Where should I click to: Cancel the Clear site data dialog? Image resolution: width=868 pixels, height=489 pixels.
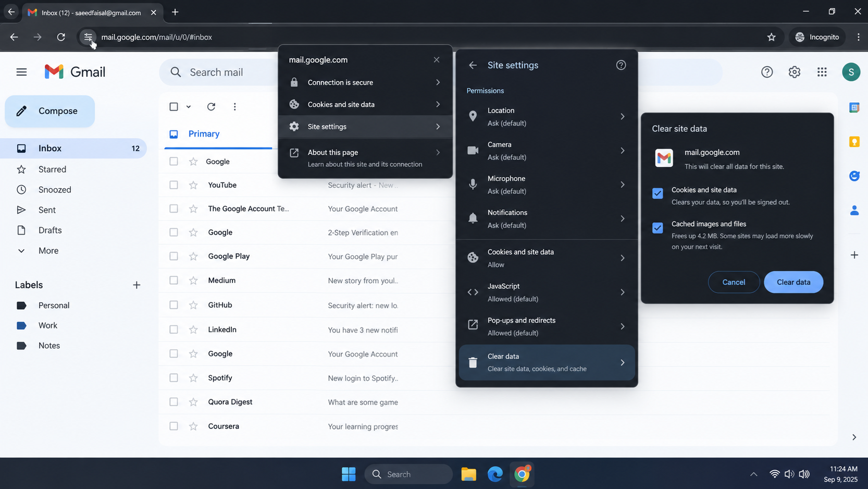coord(734,282)
